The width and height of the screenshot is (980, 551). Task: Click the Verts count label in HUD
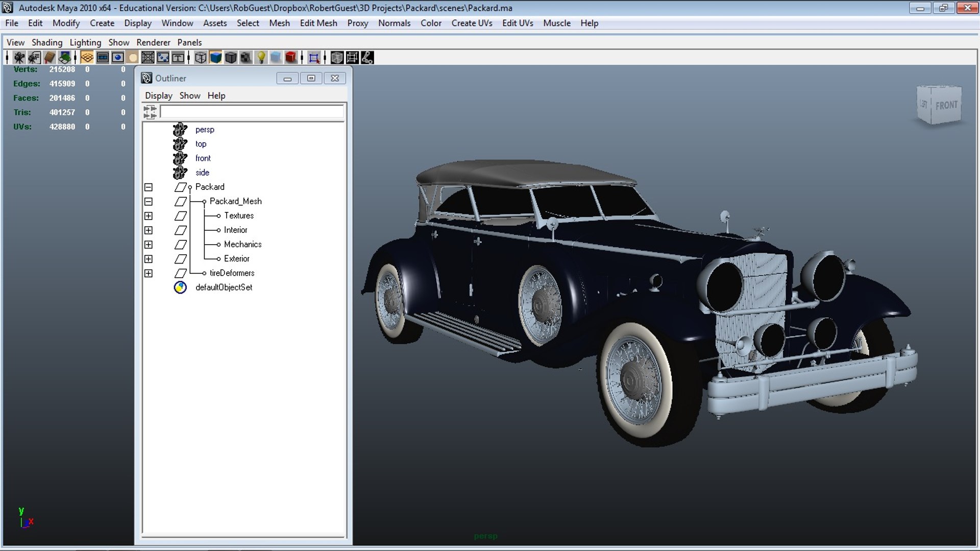click(26, 69)
